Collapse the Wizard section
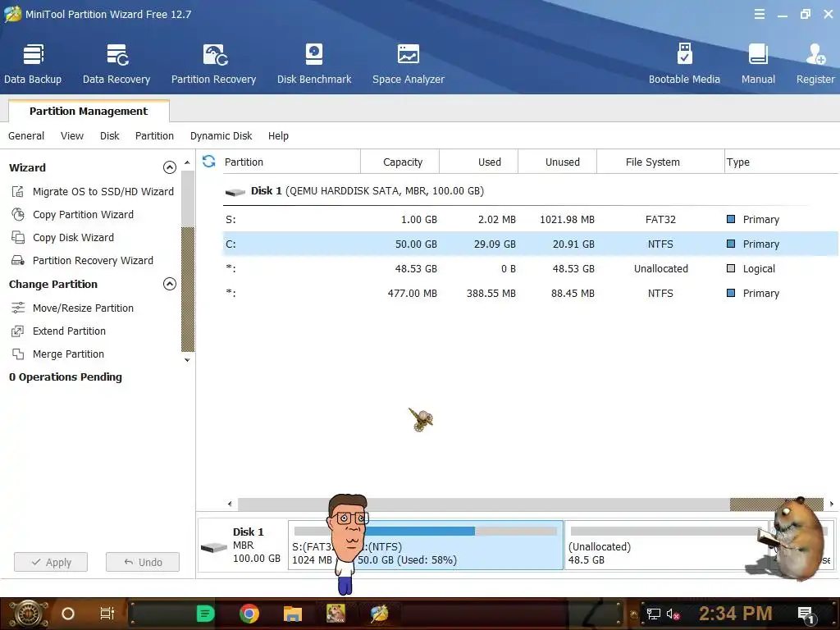Viewport: 840px width, 630px height. (169, 167)
